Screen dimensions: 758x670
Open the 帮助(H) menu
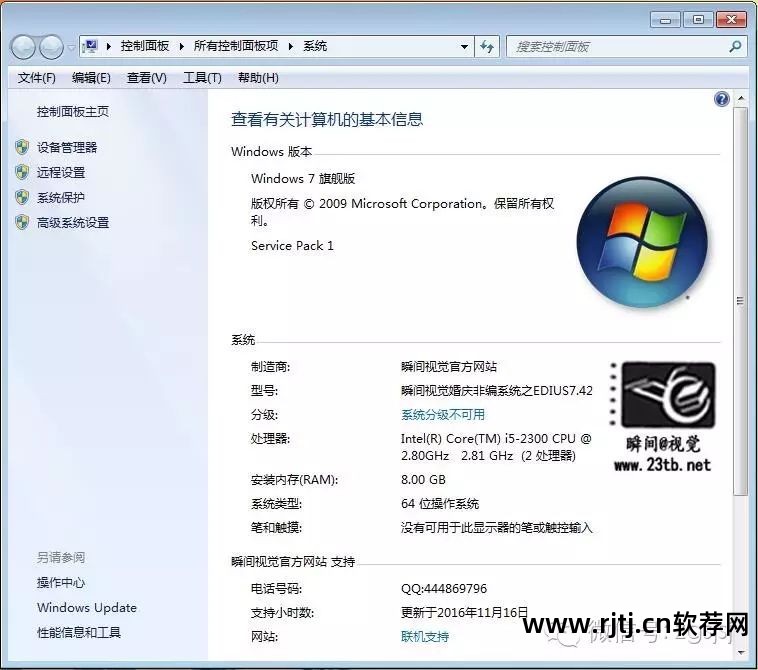pos(258,77)
